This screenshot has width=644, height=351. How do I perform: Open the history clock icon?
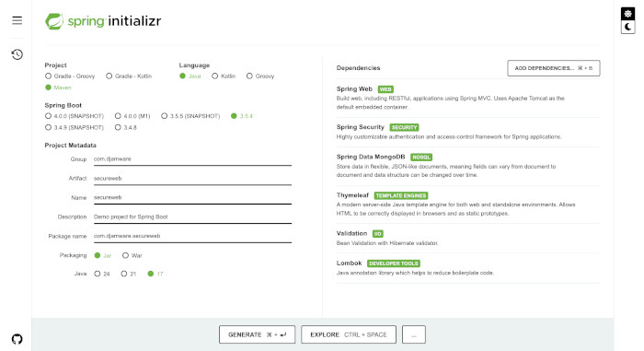[x=17, y=54]
